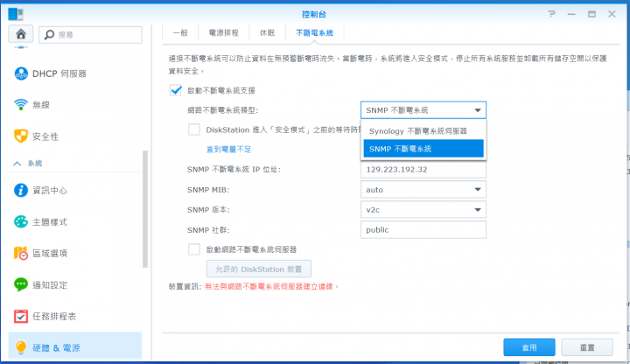This screenshot has height=364, width=630.
Task: Open 任務排程表 calendar icon
Action: 21,316
